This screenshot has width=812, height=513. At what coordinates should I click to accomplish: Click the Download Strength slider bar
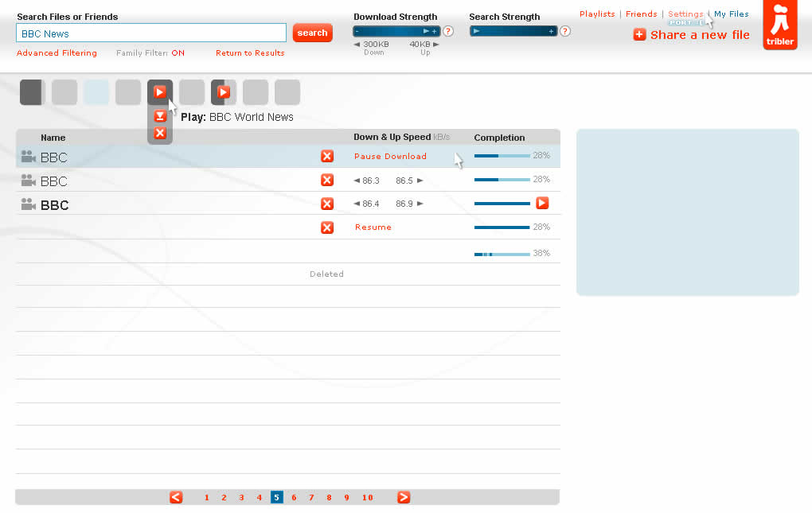(396, 32)
